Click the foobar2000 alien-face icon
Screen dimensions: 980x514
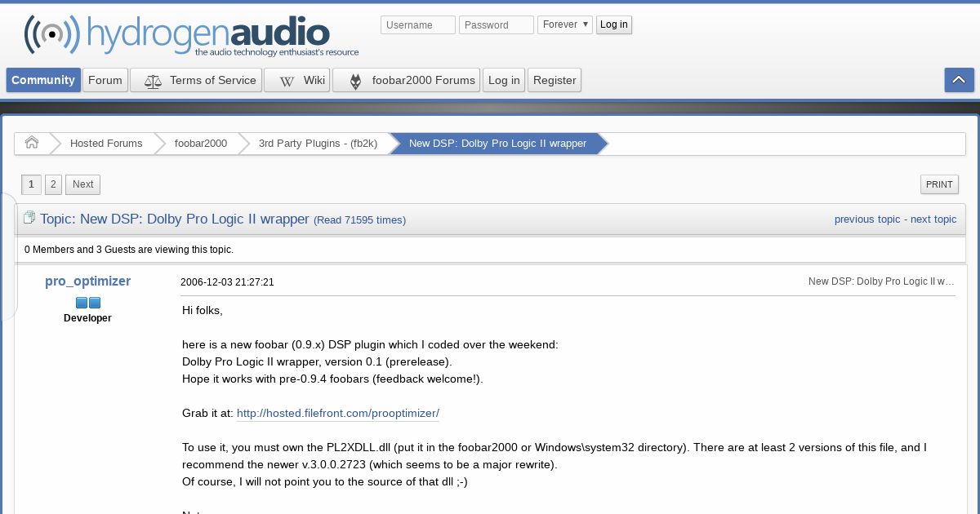(x=355, y=81)
